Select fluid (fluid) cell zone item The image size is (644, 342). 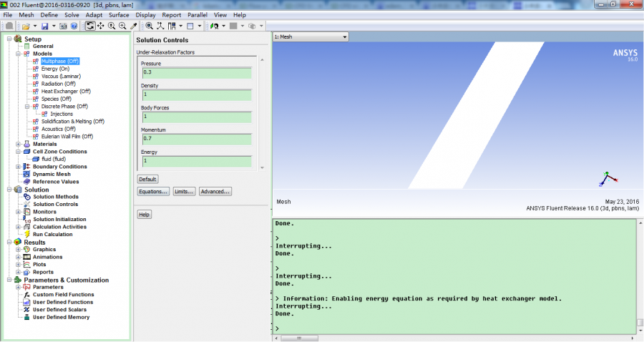point(54,160)
